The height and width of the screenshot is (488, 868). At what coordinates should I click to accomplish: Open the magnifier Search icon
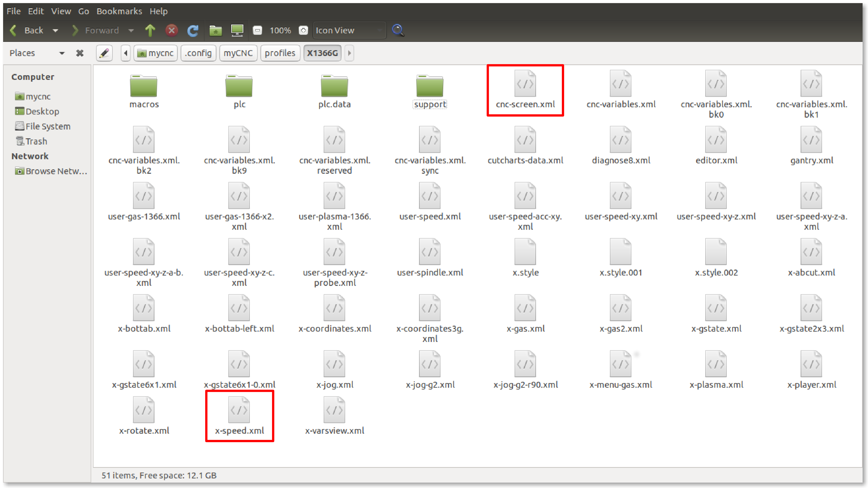[398, 30]
